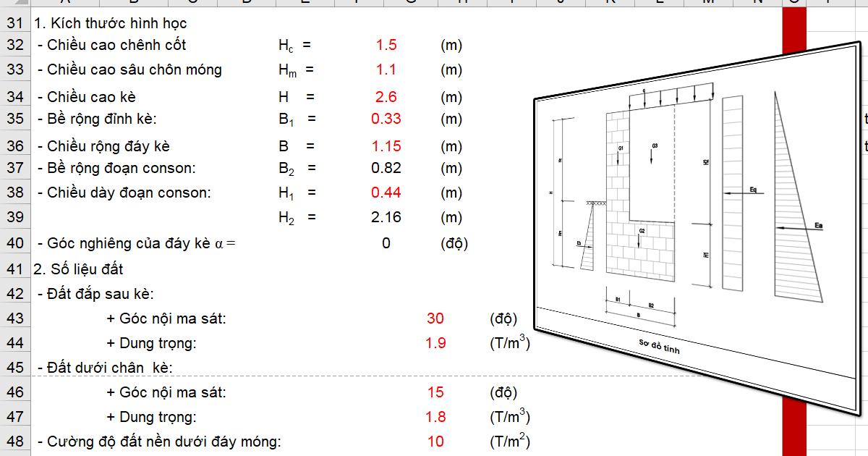Click the B1 top width value 0.33
The image size is (868, 456).
pos(386,119)
